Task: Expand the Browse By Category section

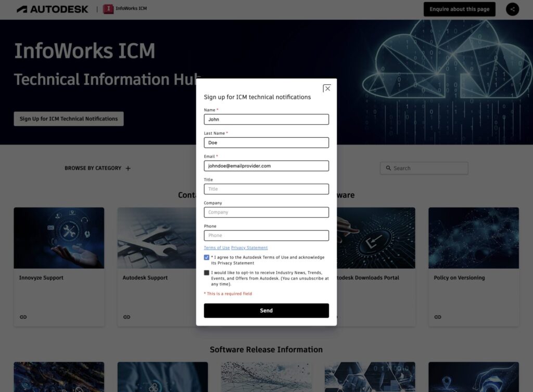Action: (128, 168)
